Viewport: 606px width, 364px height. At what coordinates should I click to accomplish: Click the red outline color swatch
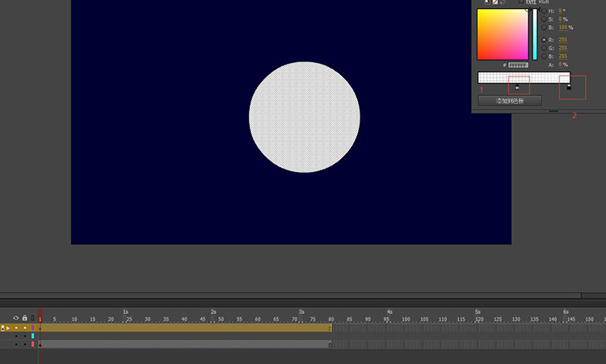[33, 345]
